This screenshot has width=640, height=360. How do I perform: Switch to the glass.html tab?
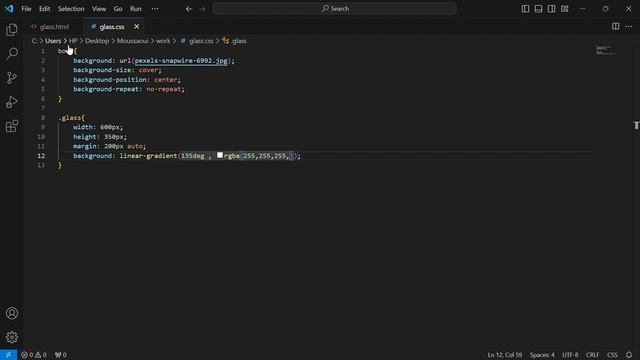pos(50,27)
